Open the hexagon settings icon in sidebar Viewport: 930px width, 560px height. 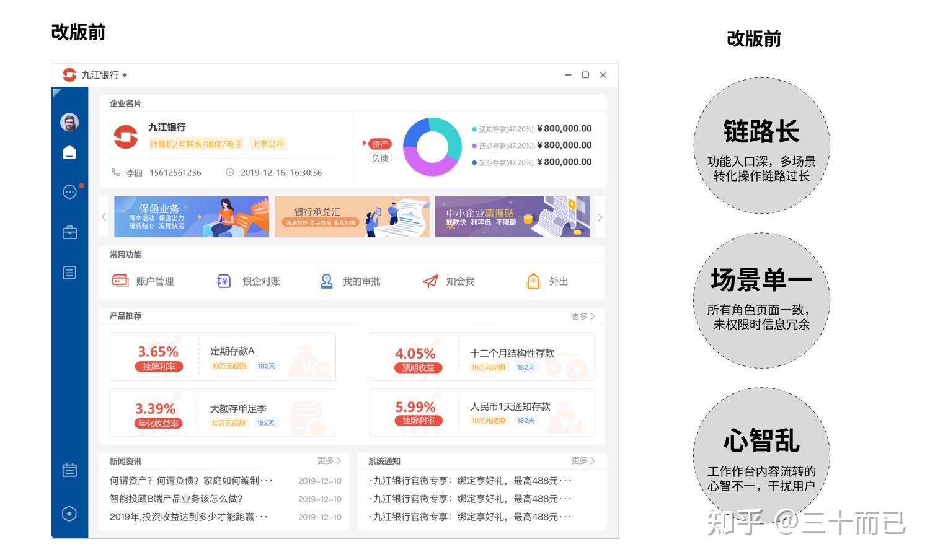pos(69,514)
